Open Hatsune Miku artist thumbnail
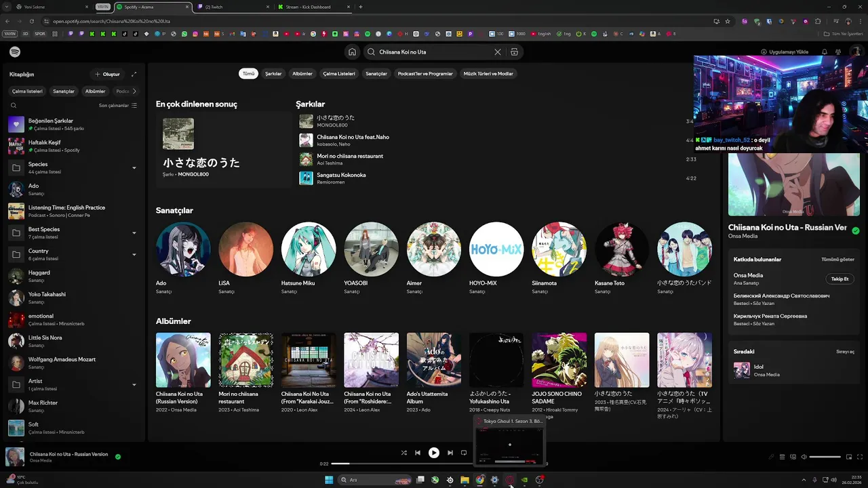 (309, 249)
